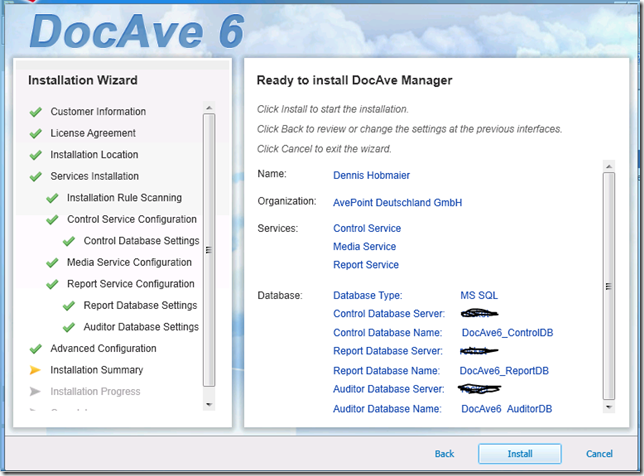Click Auditor Database Server label
644x476 pixels.
click(x=389, y=389)
